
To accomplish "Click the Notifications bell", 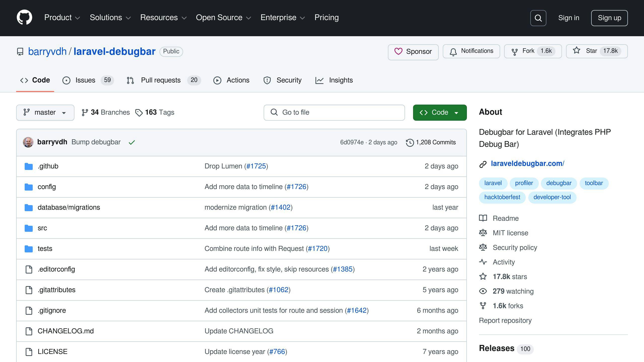I will (454, 51).
